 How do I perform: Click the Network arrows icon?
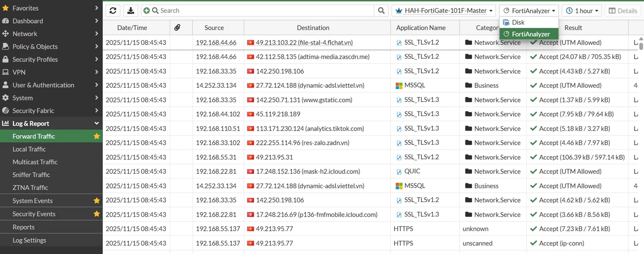(5, 34)
